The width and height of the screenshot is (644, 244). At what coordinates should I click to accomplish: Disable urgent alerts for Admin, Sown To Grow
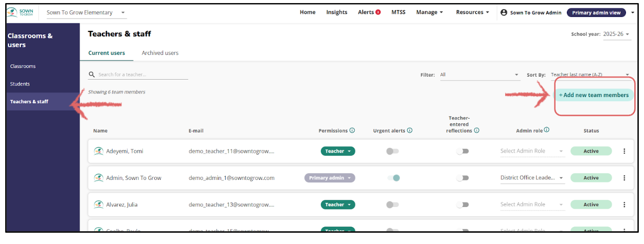tap(393, 178)
